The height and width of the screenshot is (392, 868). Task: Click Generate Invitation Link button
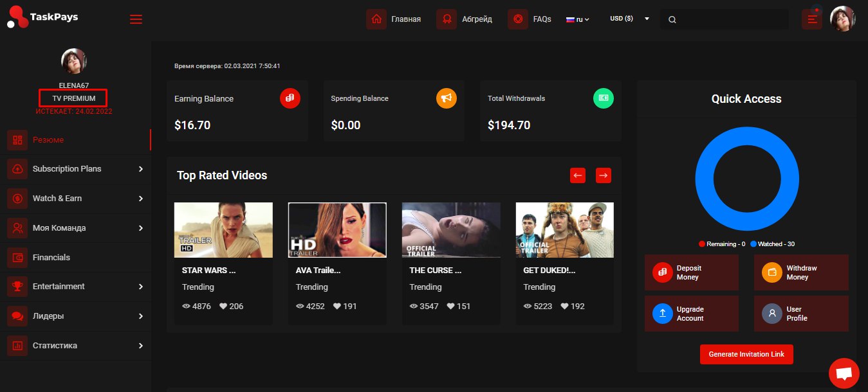pos(746,354)
